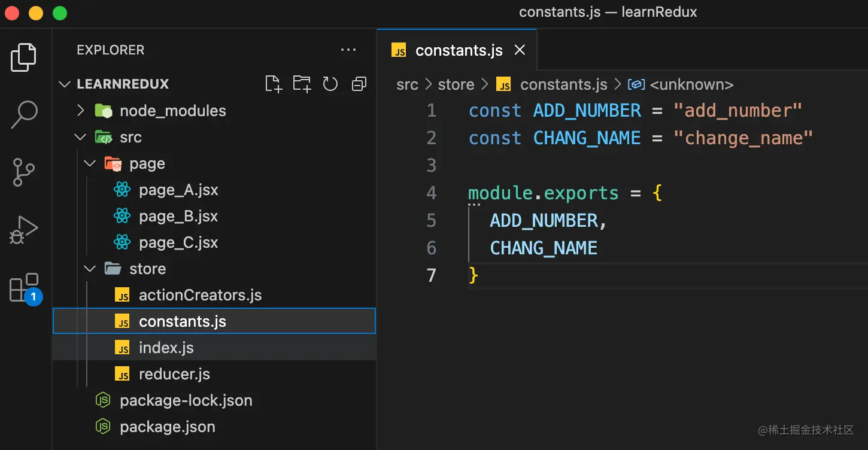
Task: Click the store breadcrumb segment
Action: tap(456, 85)
